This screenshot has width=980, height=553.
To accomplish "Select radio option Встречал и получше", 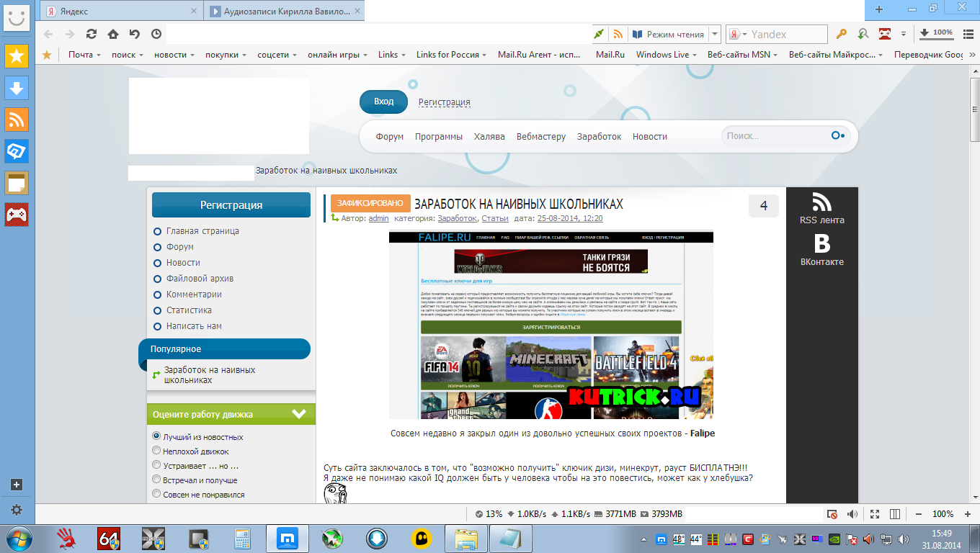I will tap(156, 480).
